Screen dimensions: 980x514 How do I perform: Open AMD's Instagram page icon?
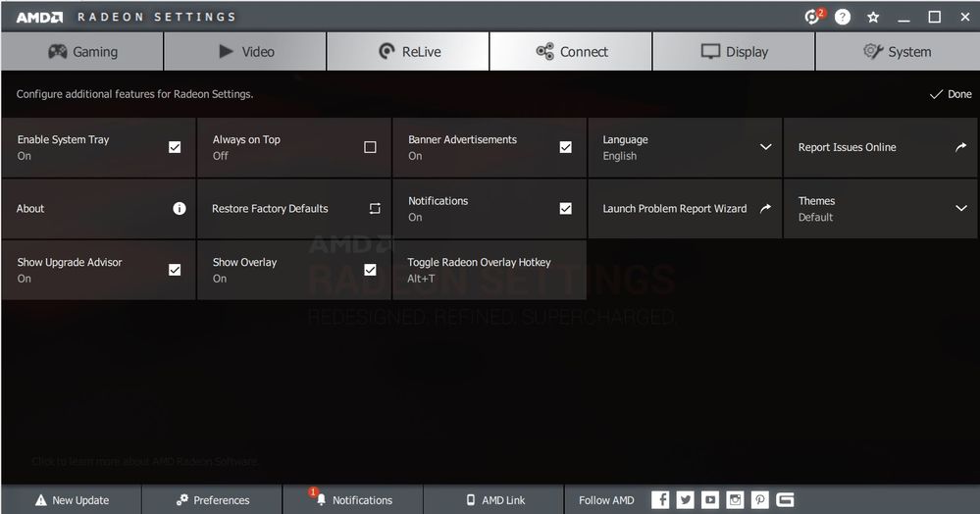(735, 499)
